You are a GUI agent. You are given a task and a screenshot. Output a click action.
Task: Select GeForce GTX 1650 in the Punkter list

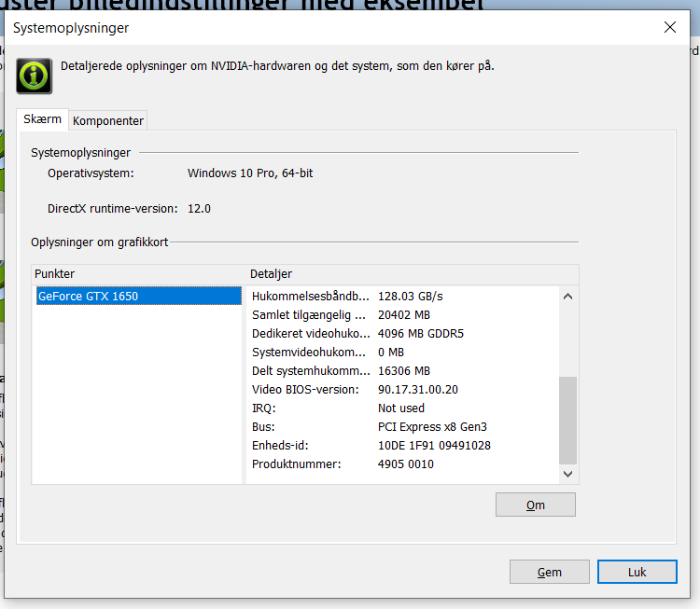pos(139,296)
